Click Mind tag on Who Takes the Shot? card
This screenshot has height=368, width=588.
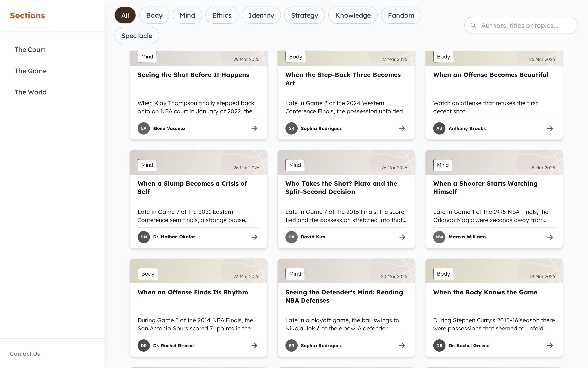(x=295, y=165)
